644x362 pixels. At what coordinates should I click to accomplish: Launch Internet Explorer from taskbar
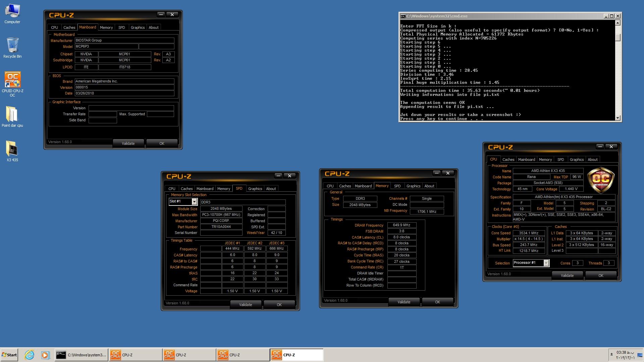[x=30, y=355]
